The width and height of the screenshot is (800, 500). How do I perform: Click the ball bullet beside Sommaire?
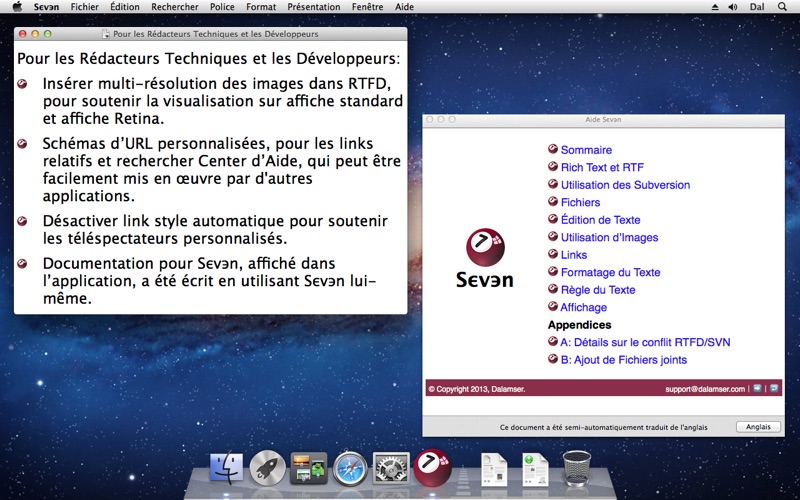(553, 149)
